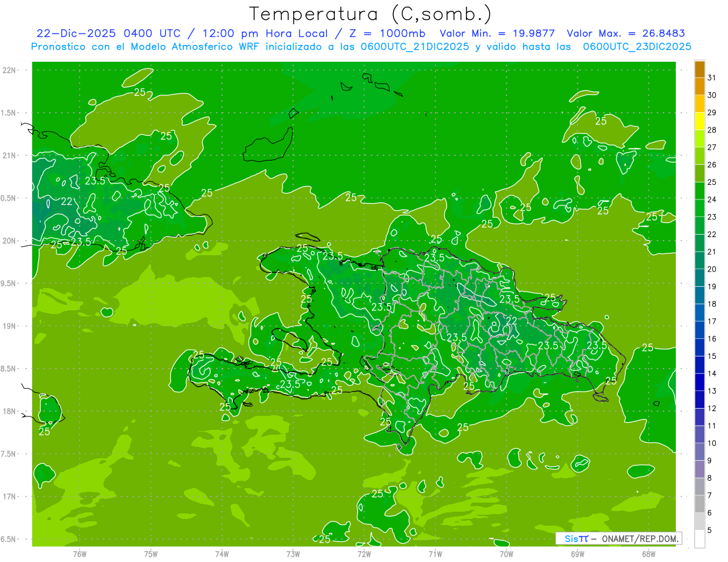
Task: Click the 20N latitude axis label
Action: (10, 241)
